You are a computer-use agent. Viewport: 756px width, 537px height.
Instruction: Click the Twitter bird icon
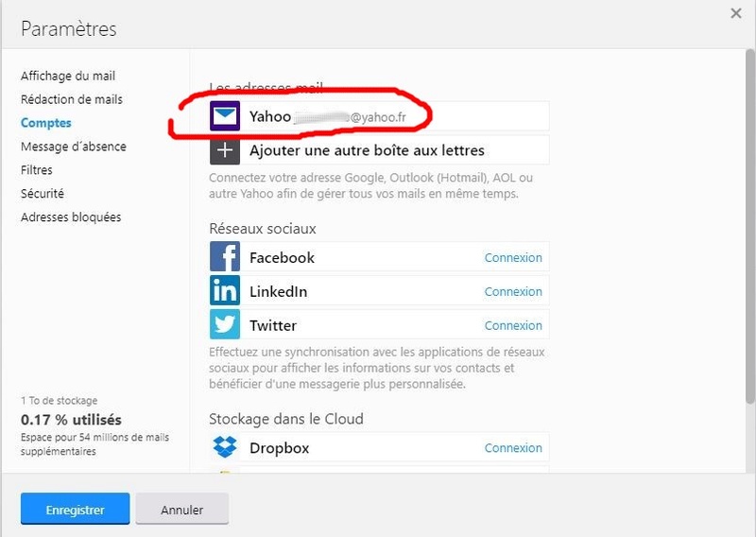tap(225, 324)
